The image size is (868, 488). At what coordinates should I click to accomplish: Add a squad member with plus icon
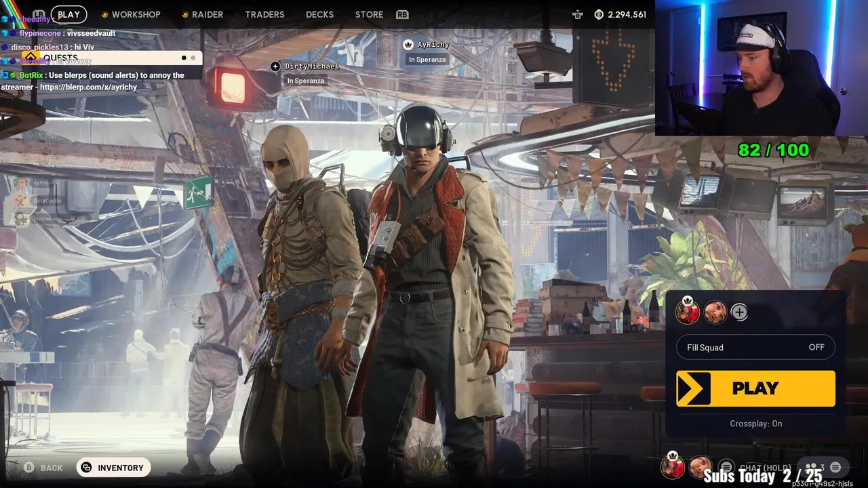click(739, 312)
